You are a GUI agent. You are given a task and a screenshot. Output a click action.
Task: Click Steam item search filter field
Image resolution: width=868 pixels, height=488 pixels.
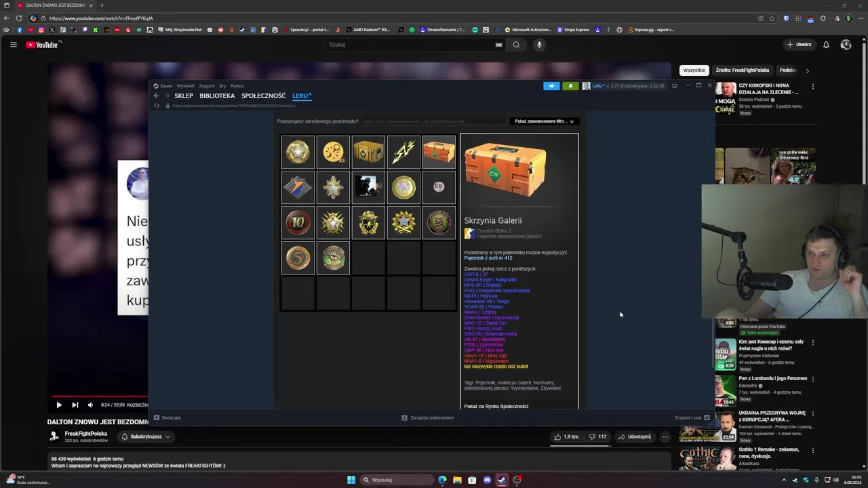pos(434,121)
